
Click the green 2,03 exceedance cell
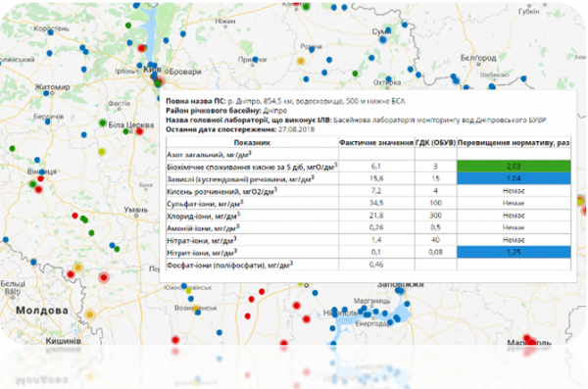coord(514,167)
